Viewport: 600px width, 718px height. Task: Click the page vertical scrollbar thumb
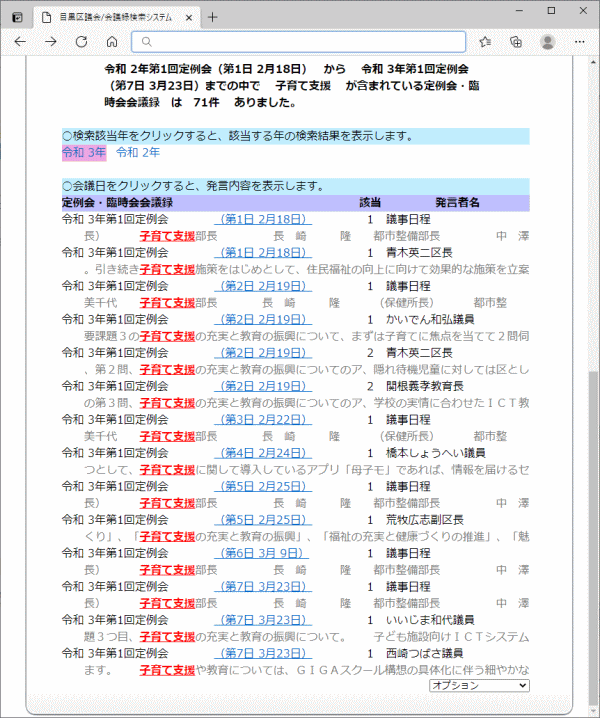[x=594, y=538]
